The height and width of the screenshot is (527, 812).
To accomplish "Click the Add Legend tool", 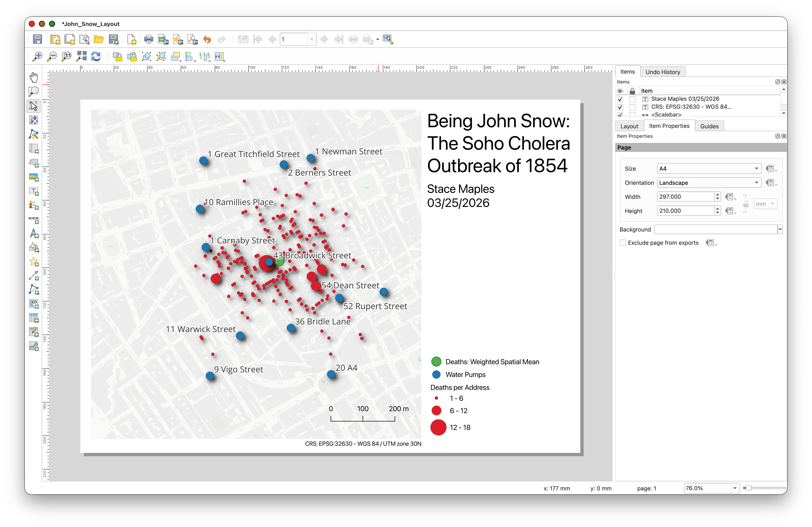I will 34,205.
